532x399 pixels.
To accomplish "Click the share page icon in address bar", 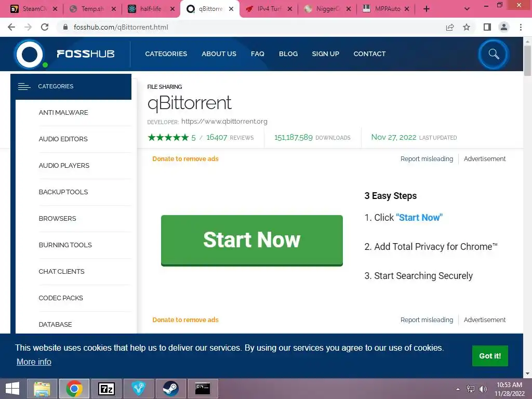I will pos(450,27).
